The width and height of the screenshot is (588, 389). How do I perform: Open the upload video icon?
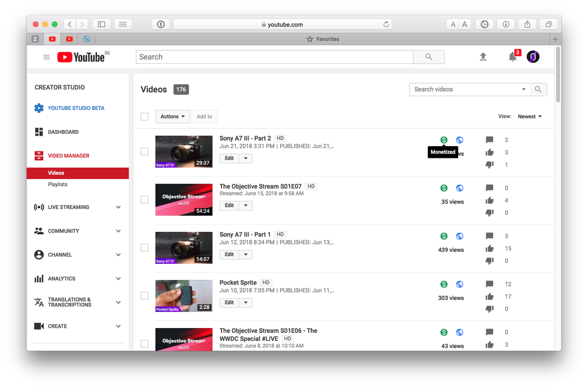[x=483, y=57]
